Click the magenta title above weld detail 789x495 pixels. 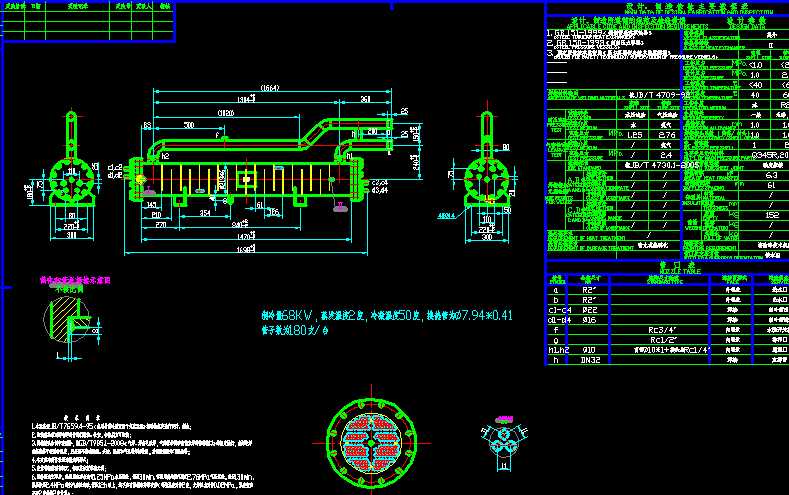coord(75,280)
